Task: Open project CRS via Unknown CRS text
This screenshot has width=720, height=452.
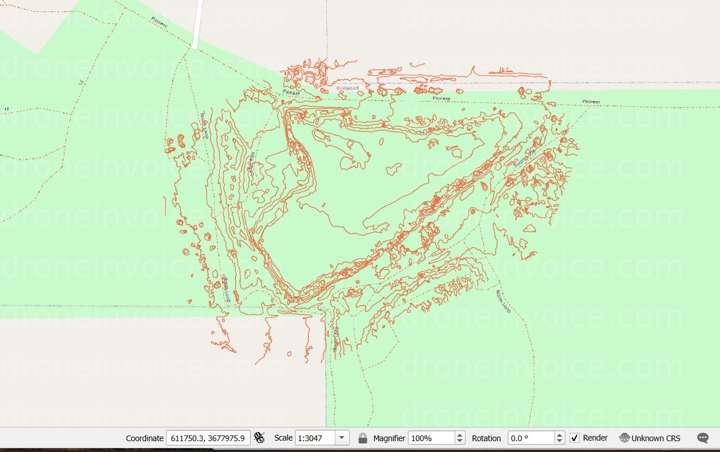Action: pos(656,438)
